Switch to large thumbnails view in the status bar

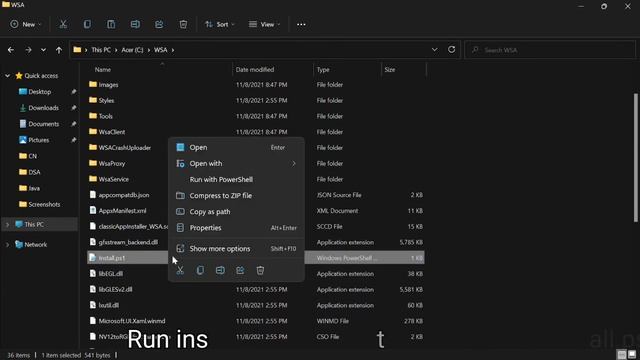click(632, 355)
